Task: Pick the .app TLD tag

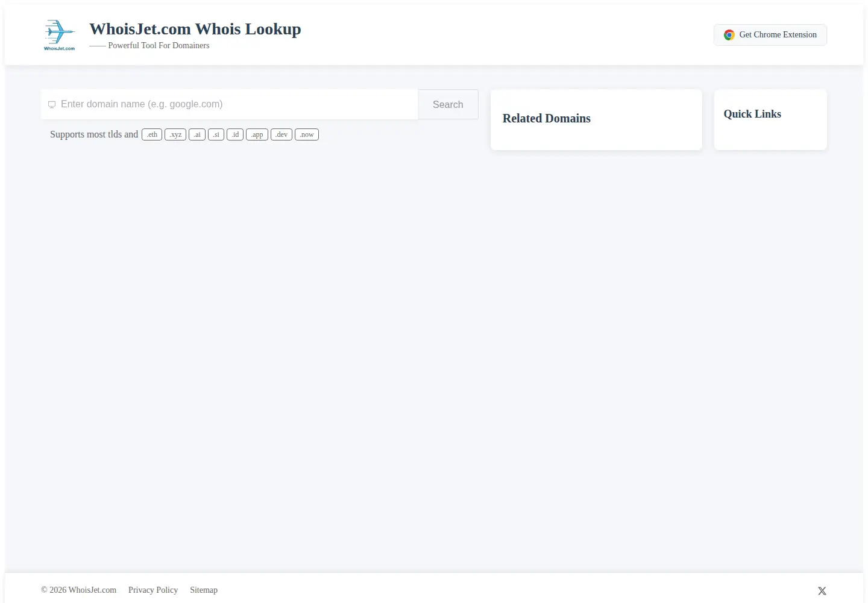Action: coord(257,134)
